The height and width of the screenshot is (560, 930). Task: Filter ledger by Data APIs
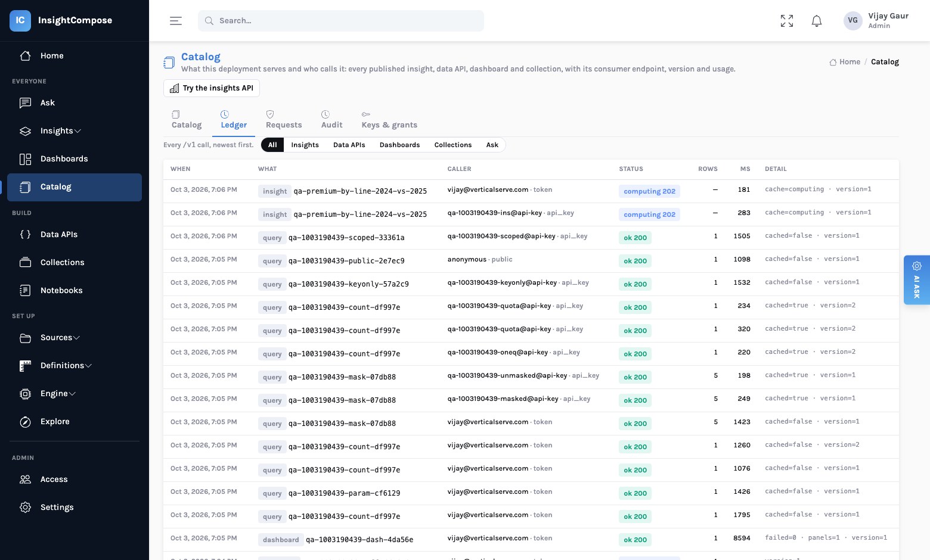coord(349,145)
